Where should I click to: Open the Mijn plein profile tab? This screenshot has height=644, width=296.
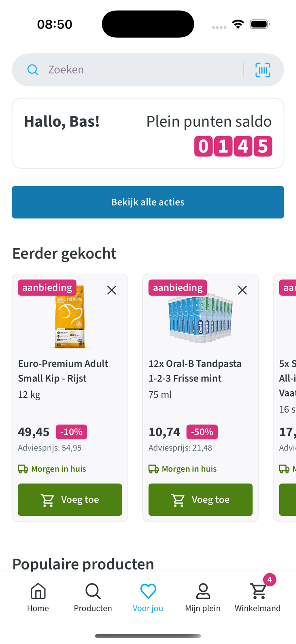pos(203,598)
